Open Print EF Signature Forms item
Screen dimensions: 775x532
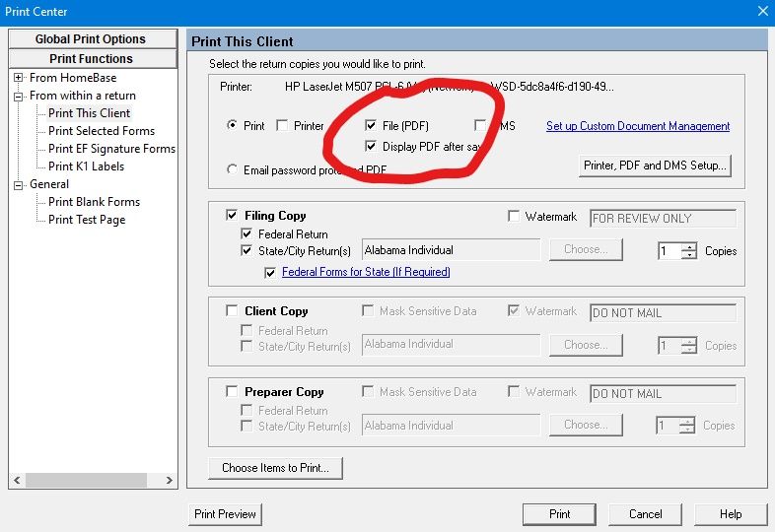tap(111, 149)
